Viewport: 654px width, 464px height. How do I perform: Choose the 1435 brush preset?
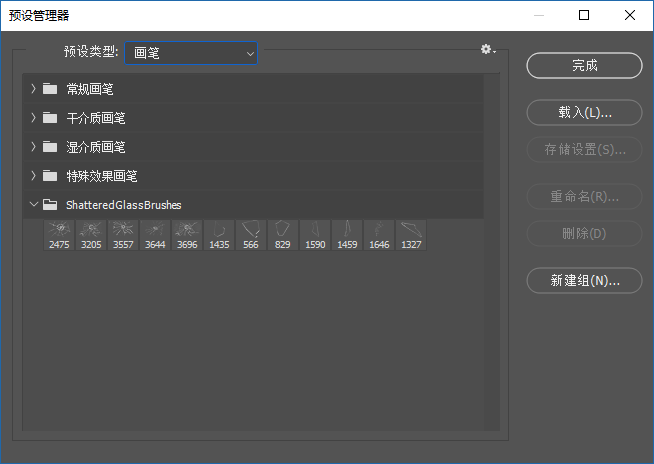[219, 235]
